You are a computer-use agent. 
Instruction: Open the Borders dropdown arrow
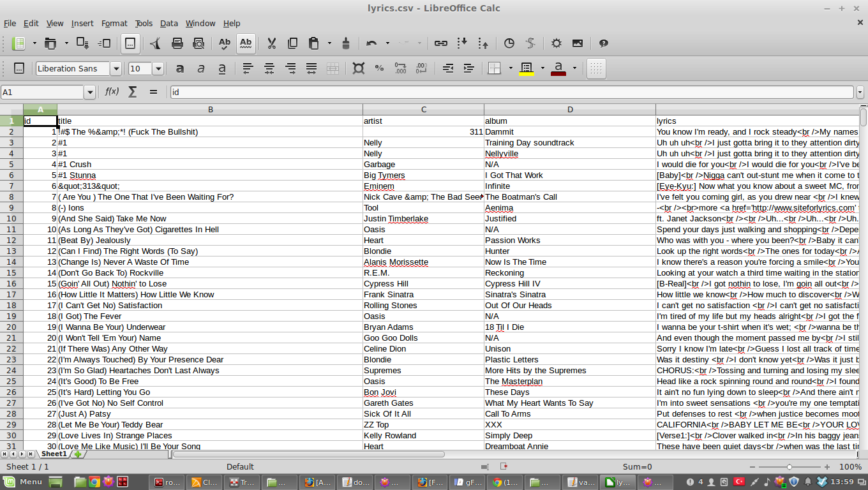point(511,68)
